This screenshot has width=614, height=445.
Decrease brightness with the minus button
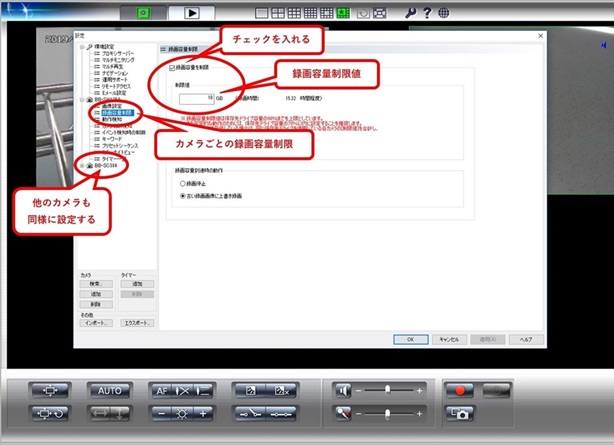click(x=162, y=414)
